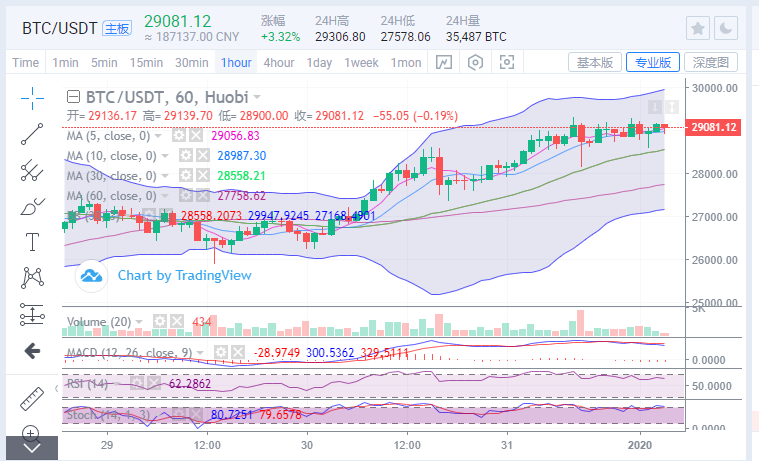This screenshot has width=759, height=461.
Task: Select the brush drawing tool
Action: [x=32, y=208]
